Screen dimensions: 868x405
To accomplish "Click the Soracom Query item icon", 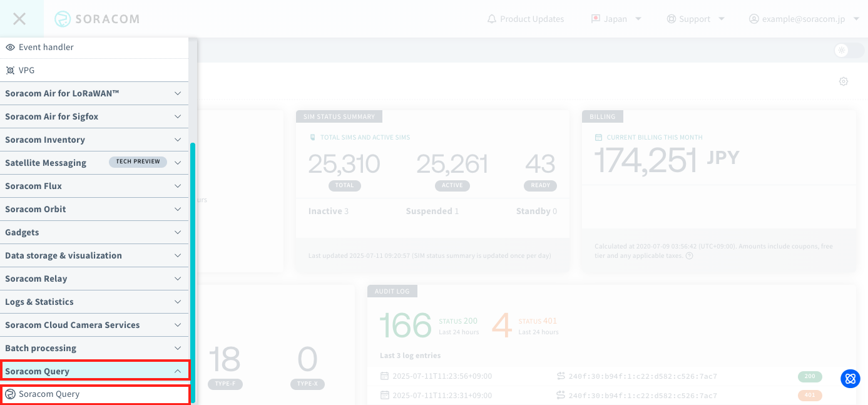I will [x=10, y=394].
